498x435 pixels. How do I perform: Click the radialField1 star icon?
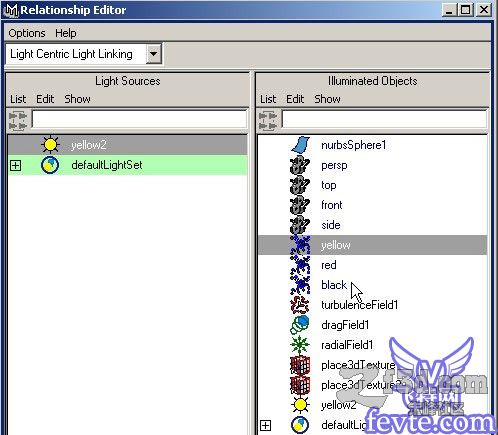point(300,345)
